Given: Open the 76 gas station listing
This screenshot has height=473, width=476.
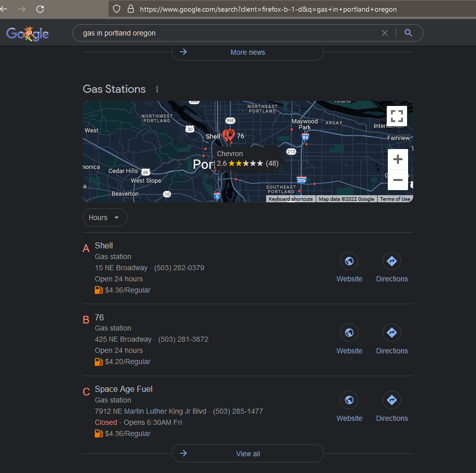Looking at the screenshot, I should (99, 317).
